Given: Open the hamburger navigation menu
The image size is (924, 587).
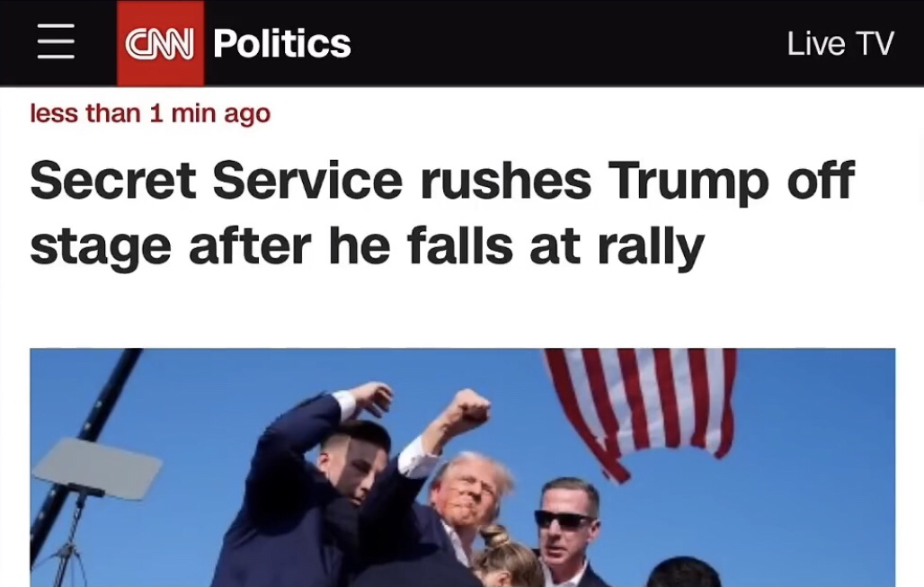Looking at the screenshot, I should pyautogui.click(x=56, y=42).
